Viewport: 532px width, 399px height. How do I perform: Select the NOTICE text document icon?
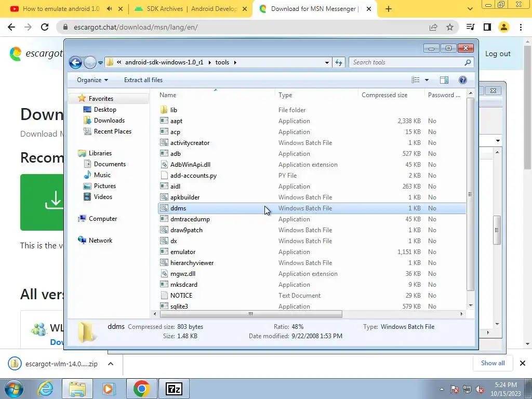tap(164, 296)
